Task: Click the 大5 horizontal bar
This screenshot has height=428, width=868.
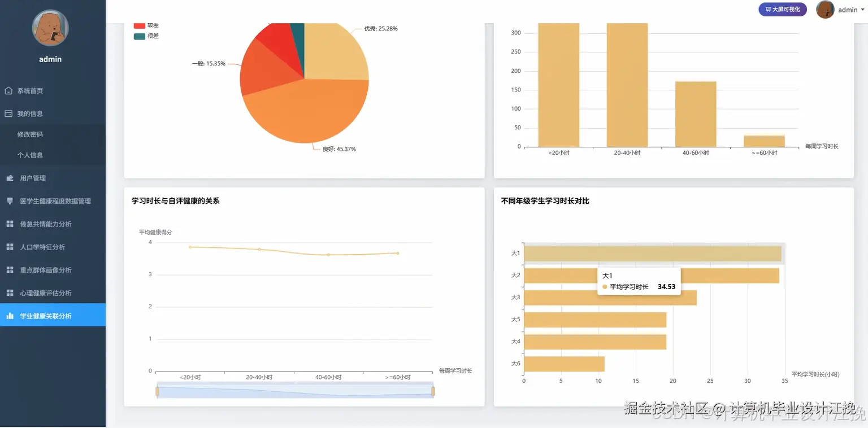Action: click(595, 320)
